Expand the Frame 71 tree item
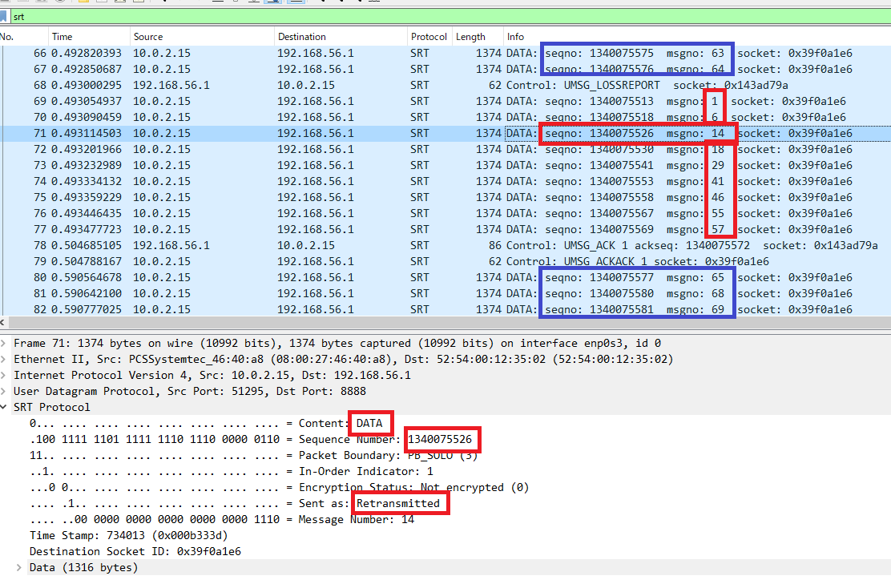 tap(6, 343)
